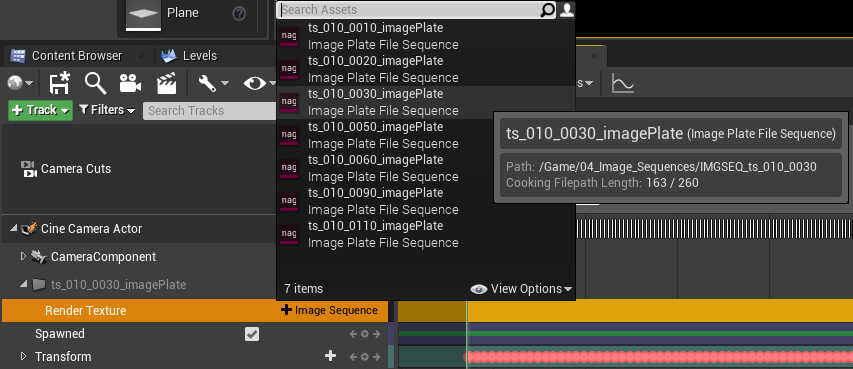Select ts_010_0010_imagePlate from asset list

(x=425, y=36)
